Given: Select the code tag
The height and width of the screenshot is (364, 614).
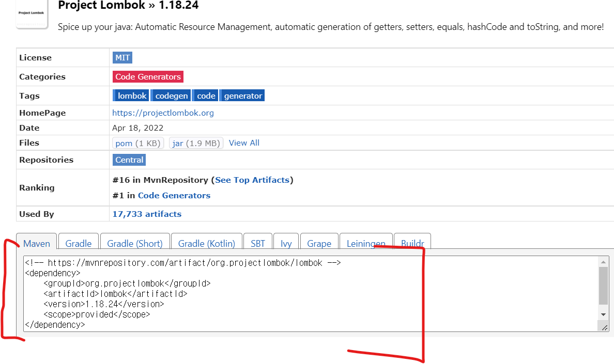Looking at the screenshot, I should coord(205,96).
